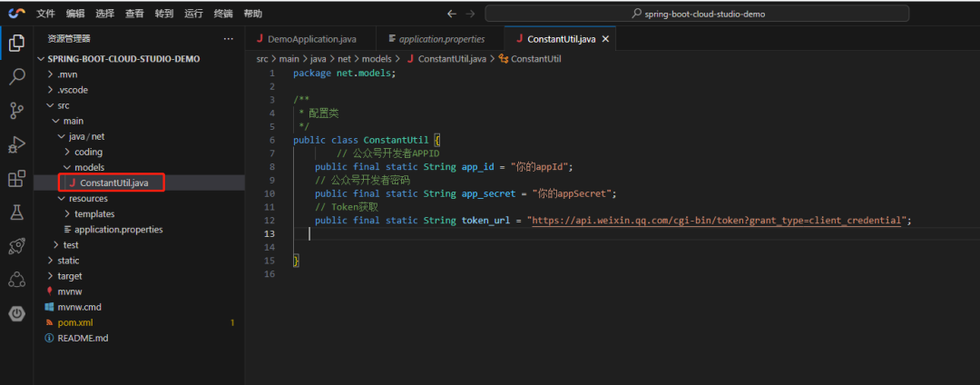Collapse the src folder

139,105
